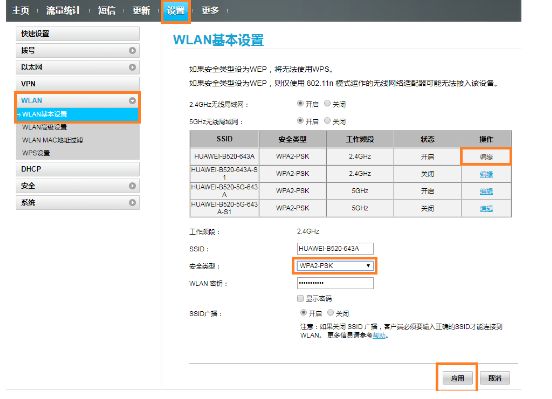Enable SSID广播 with 开启 radio

pos(303,313)
